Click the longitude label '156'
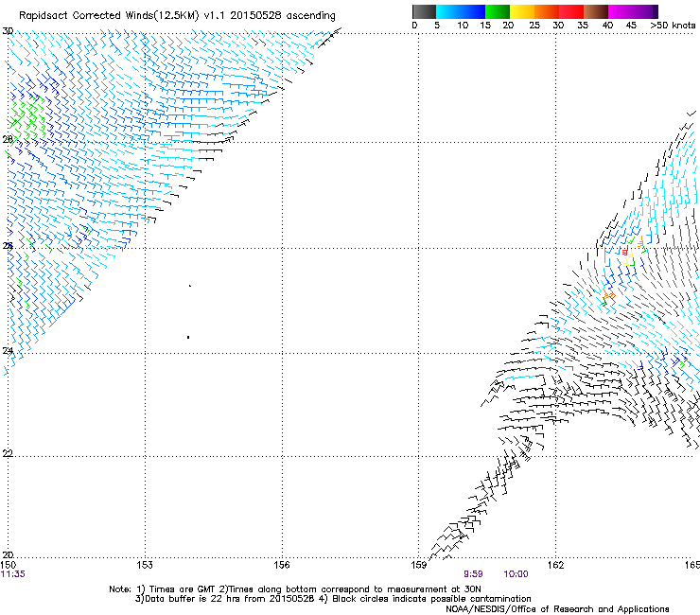 pyautogui.click(x=282, y=565)
